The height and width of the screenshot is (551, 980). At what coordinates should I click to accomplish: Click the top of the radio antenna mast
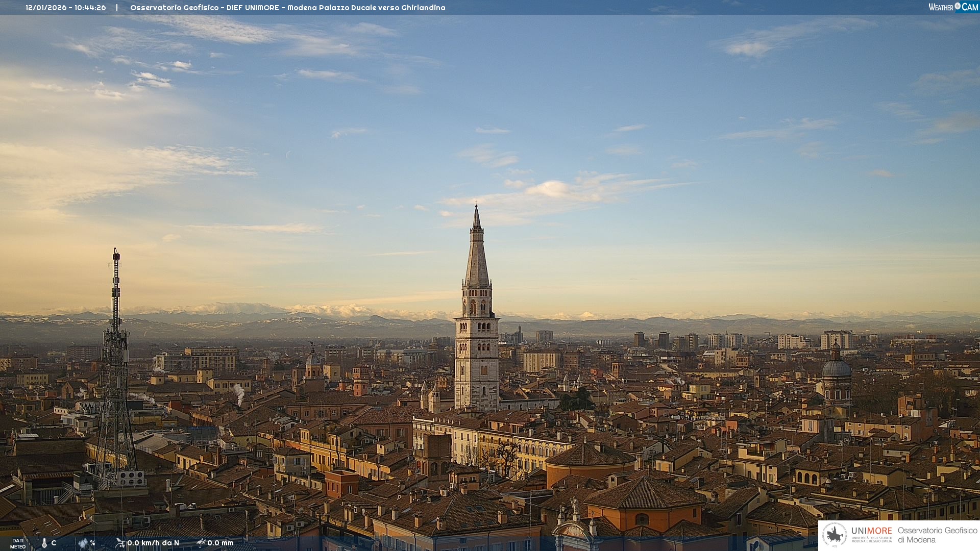(x=116, y=252)
